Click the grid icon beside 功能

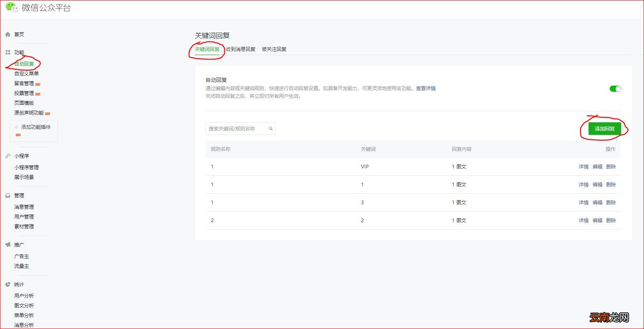pyautogui.click(x=8, y=53)
